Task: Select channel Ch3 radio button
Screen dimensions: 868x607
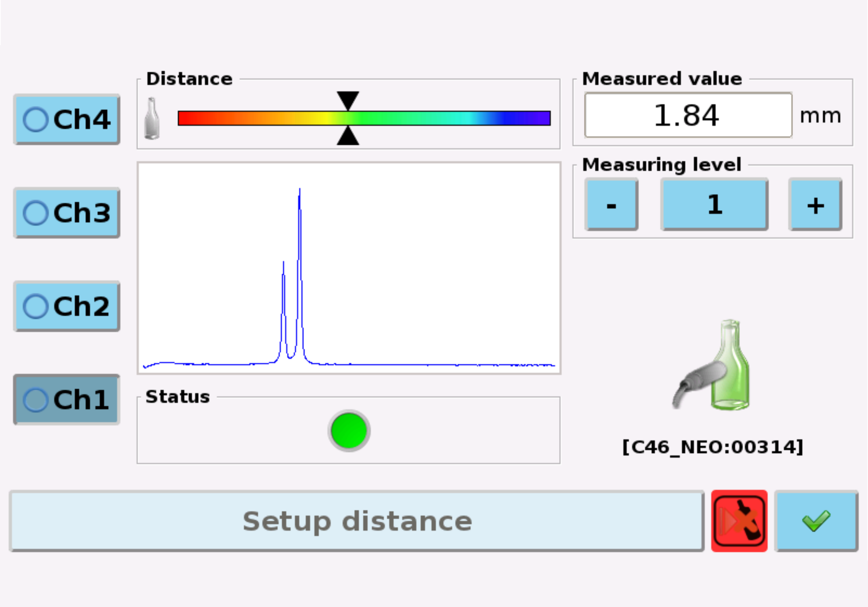Action: coord(67,213)
